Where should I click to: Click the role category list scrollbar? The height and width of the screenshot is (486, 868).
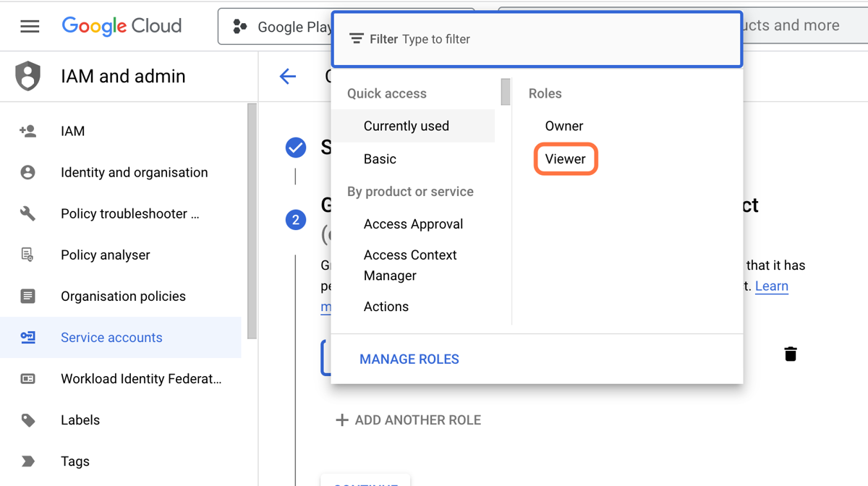click(506, 92)
